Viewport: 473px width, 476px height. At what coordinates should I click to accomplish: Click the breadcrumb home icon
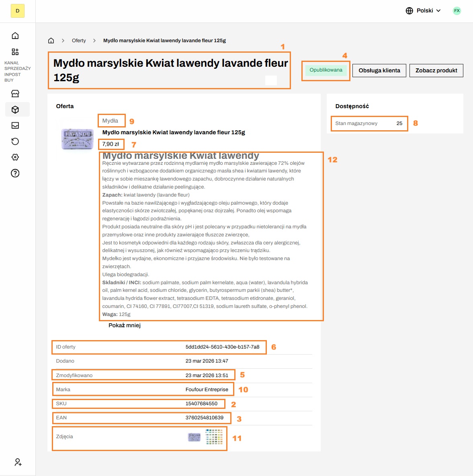51,41
